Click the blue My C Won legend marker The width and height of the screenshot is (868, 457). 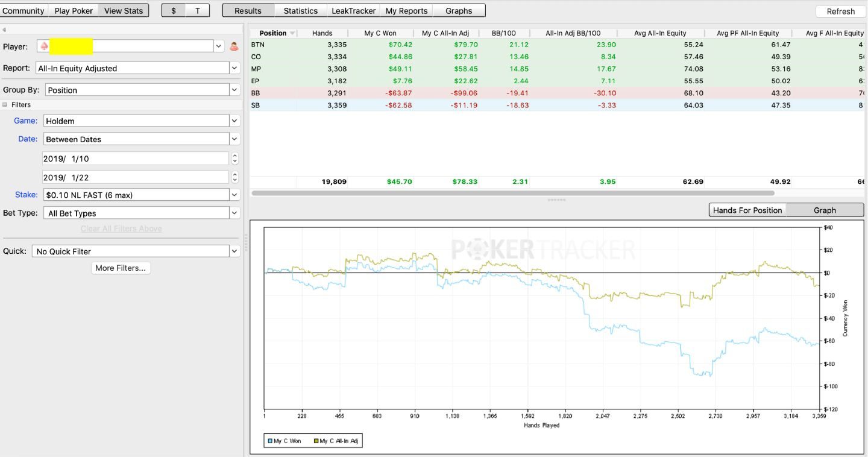click(270, 441)
